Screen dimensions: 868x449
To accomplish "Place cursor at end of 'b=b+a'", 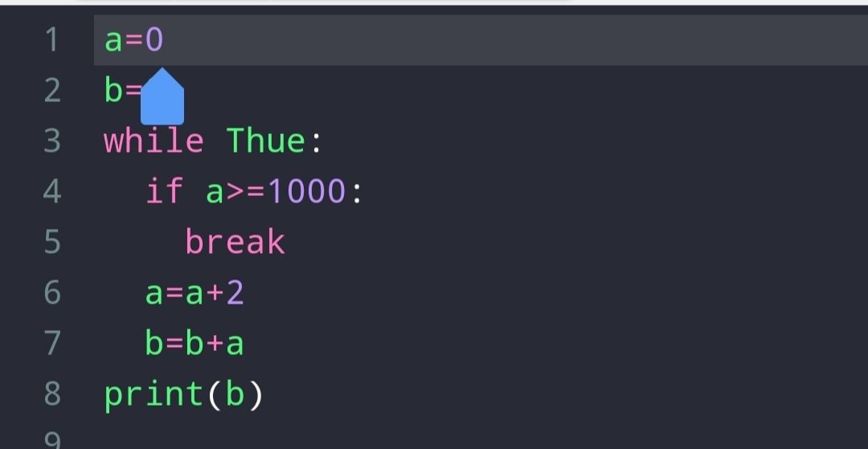I will [245, 344].
